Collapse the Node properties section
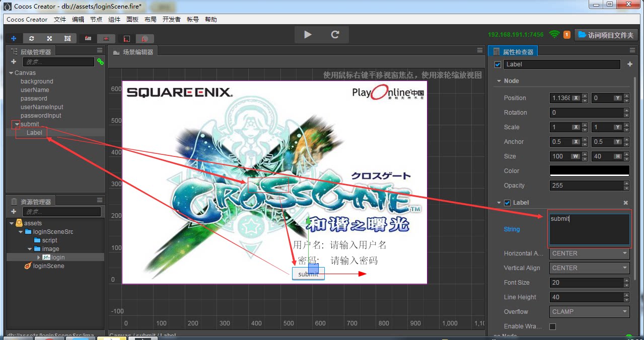 (x=499, y=81)
